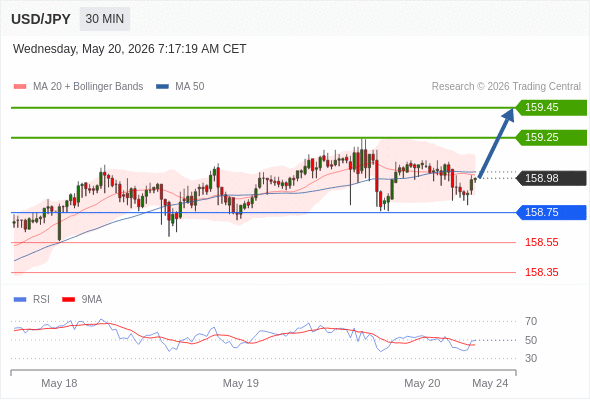Image resolution: width=590 pixels, height=400 pixels.
Task: Click the 158.55 support level value
Action: [x=542, y=242]
